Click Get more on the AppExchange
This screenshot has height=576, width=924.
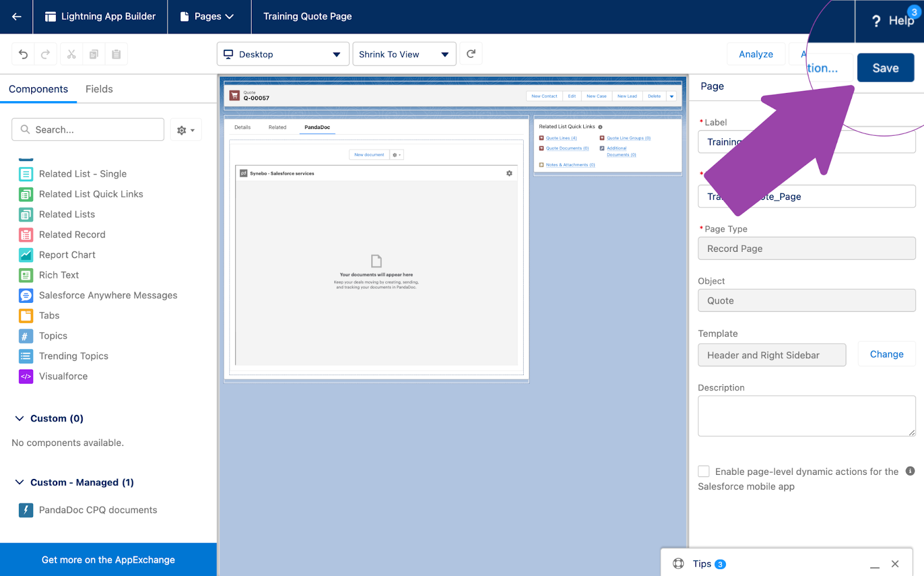click(109, 560)
